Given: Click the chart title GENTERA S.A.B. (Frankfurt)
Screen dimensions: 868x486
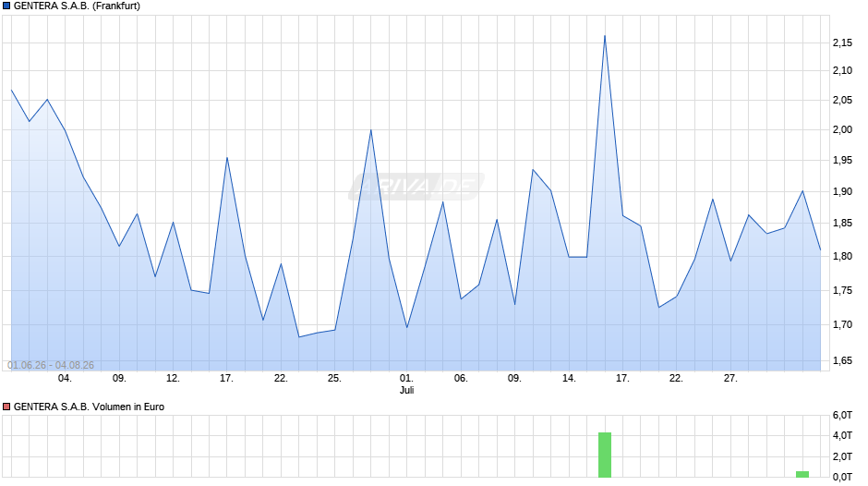Looking at the screenshot, I should (x=77, y=6).
